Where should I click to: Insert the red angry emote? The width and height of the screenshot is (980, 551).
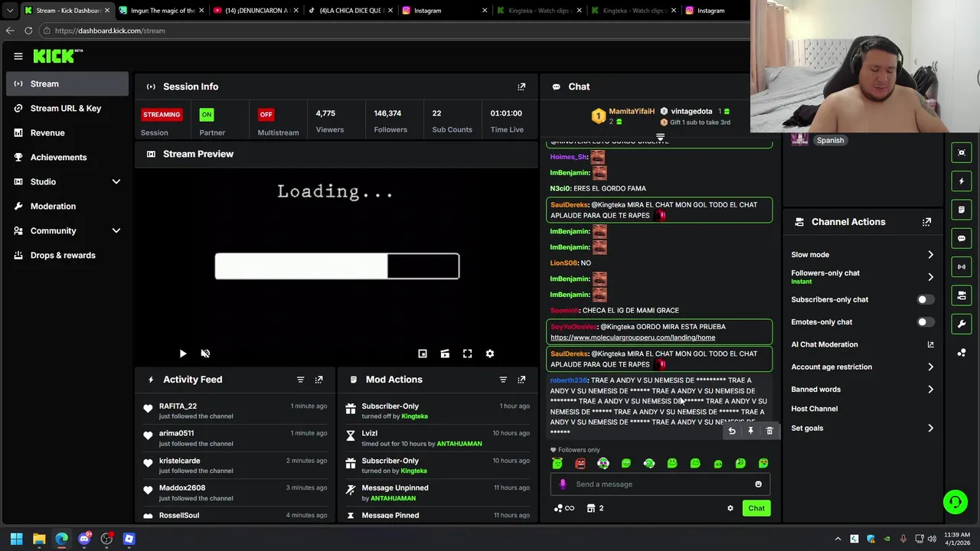pyautogui.click(x=580, y=463)
